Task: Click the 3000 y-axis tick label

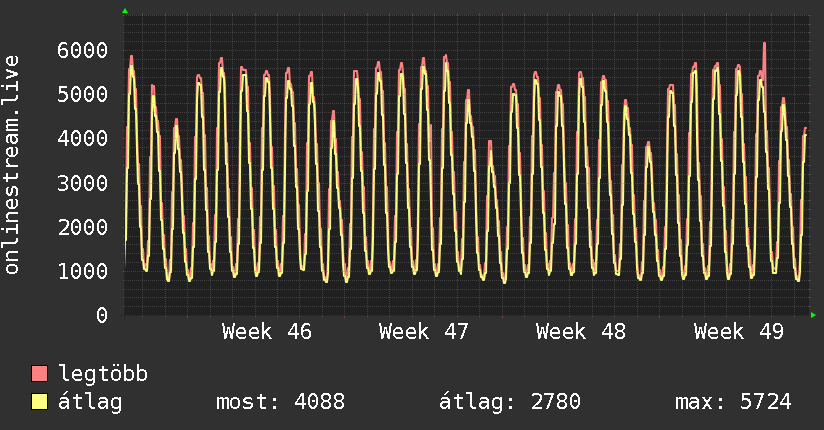Action: [83, 183]
